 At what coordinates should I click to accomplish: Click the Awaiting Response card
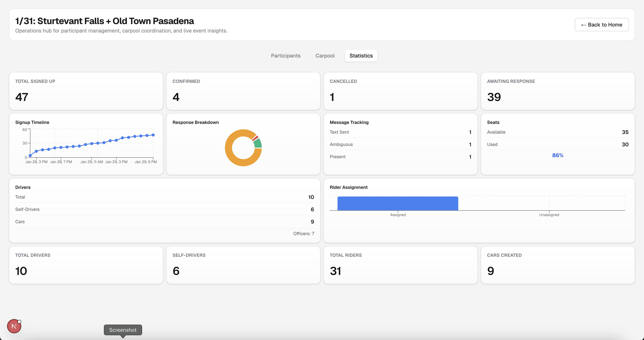pos(558,91)
